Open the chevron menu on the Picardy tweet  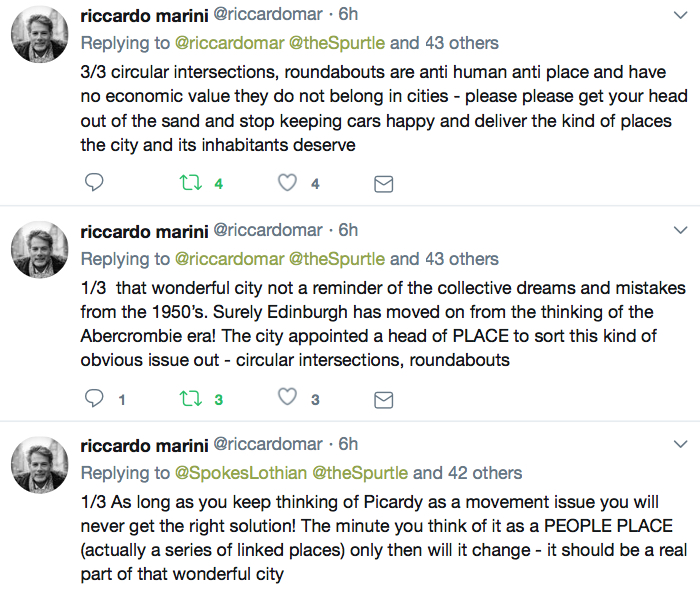point(680,444)
